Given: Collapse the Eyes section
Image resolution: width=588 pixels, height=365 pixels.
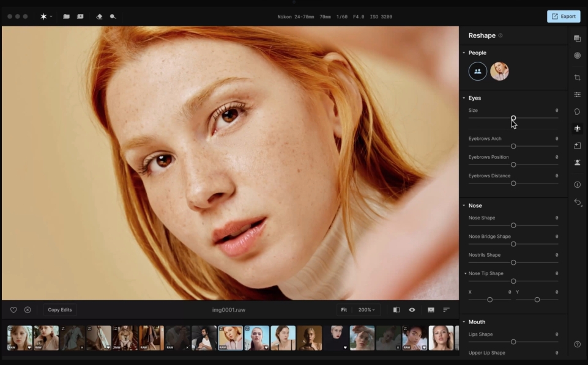Looking at the screenshot, I should [464, 98].
